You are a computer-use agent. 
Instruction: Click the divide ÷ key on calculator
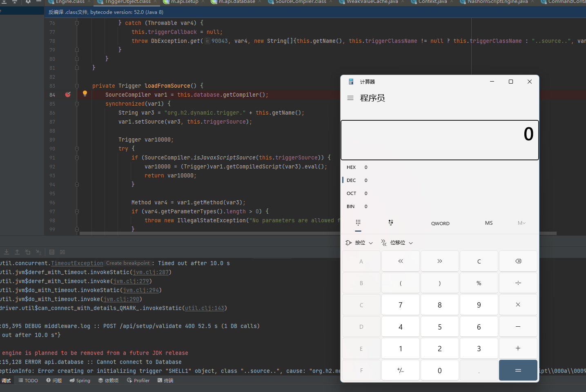tap(518, 283)
